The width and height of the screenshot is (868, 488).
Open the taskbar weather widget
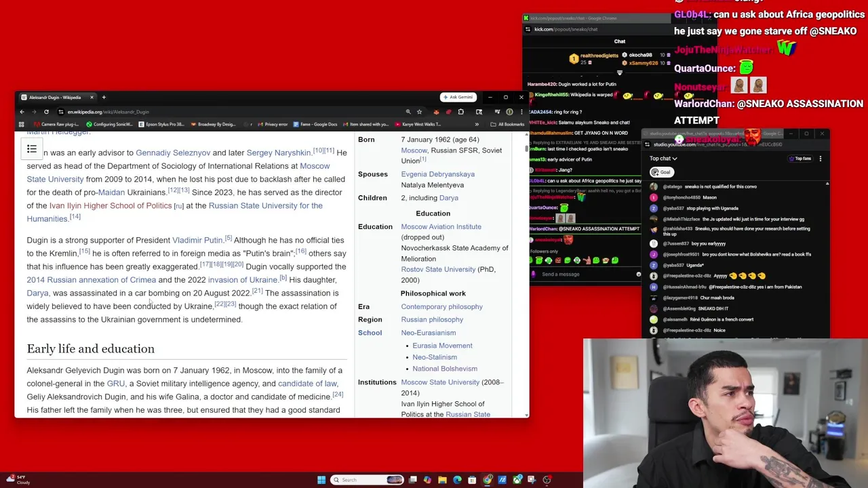[x=17, y=480]
